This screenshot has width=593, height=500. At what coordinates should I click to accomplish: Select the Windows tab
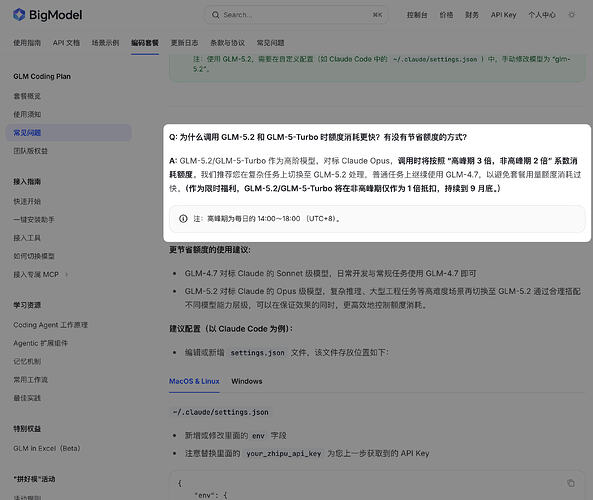pos(247,381)
